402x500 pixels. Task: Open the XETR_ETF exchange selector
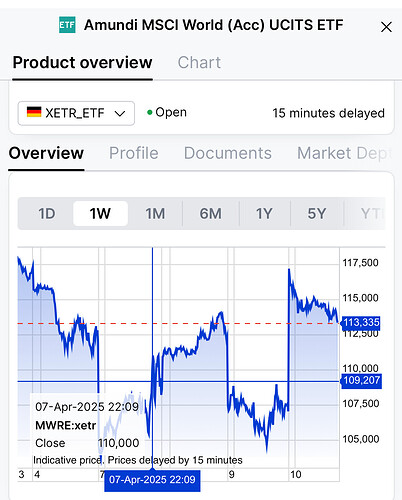pyautogui.click(x=76, y=113)
